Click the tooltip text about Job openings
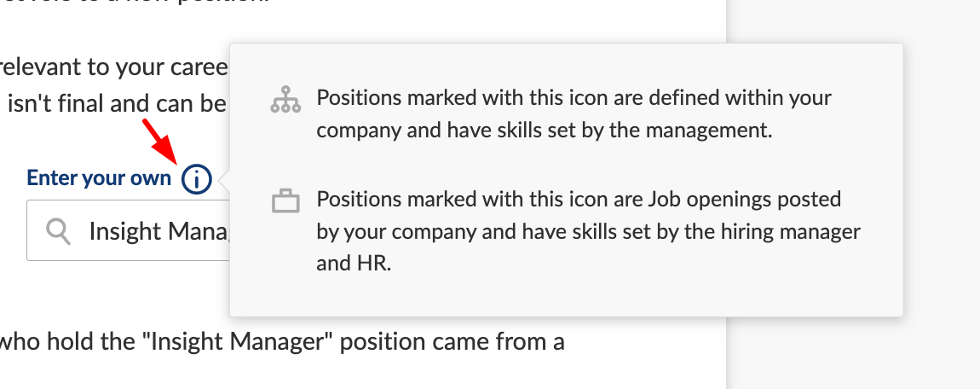980x389 pixels. (x=588, y=231)
